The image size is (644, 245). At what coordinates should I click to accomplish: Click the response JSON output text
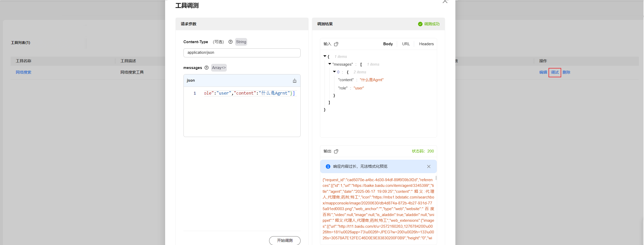point(378,209)
